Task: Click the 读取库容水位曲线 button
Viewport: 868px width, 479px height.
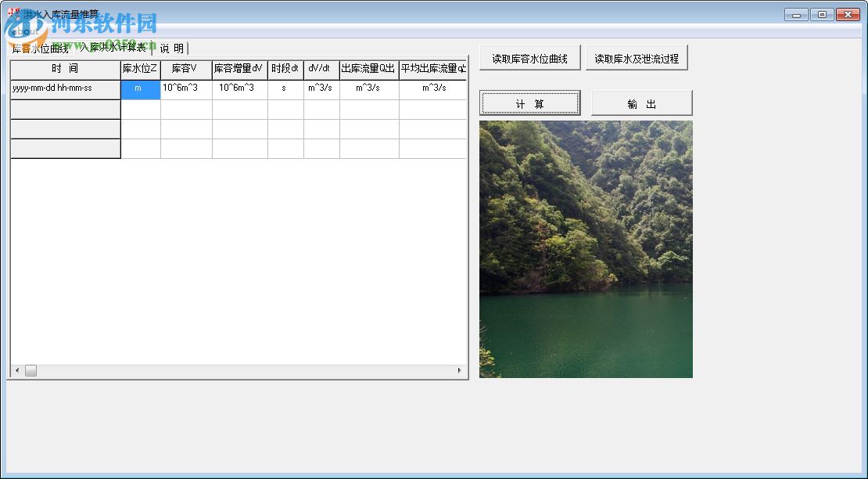Action: point(529,56)
